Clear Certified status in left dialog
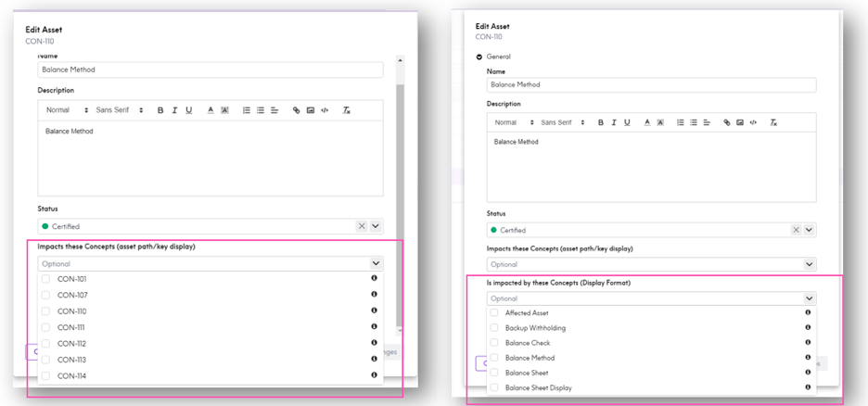The image size is (868, 406). (362, 226)
